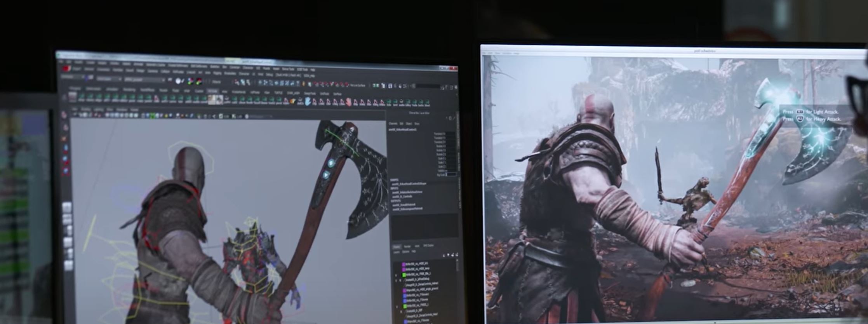Click the second red-green render icon in status line
Image resolution: width=868 pixels, height=324 pixels.
click(199, 81)
